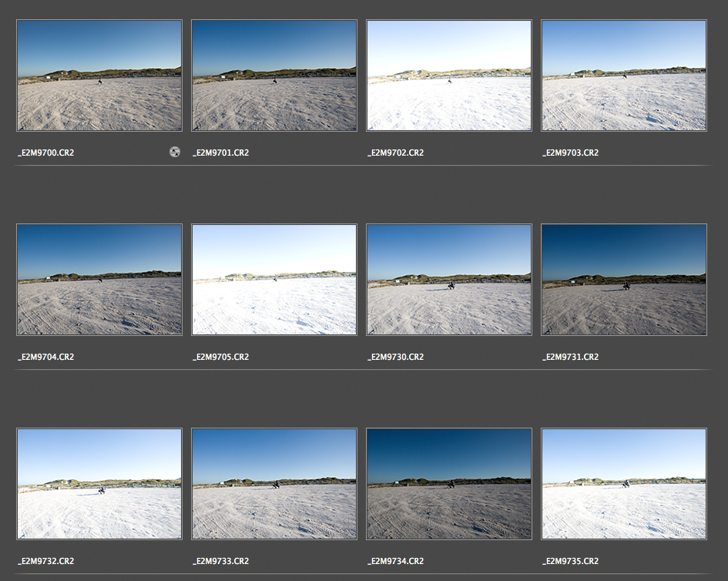Select the _E2M9730.CR2 photo thumbnail
Viewport: 728px width, 581px height.
(x=449, y=280)
